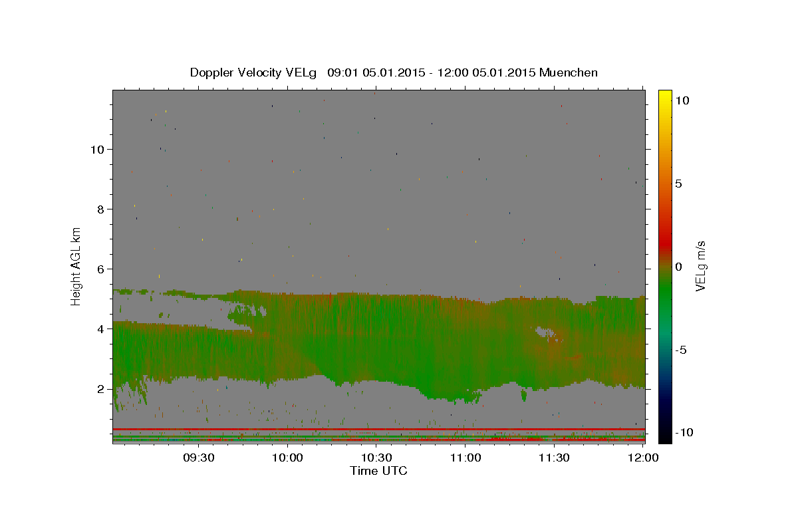
Task: Click the 'Time UTC' axis title
Action: pyautogui.click(x=378, y=471)
